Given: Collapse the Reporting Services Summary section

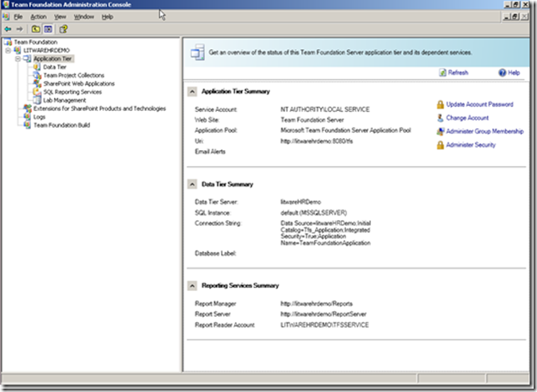Looking at the screenshot, I should click(x=193, y=285).
